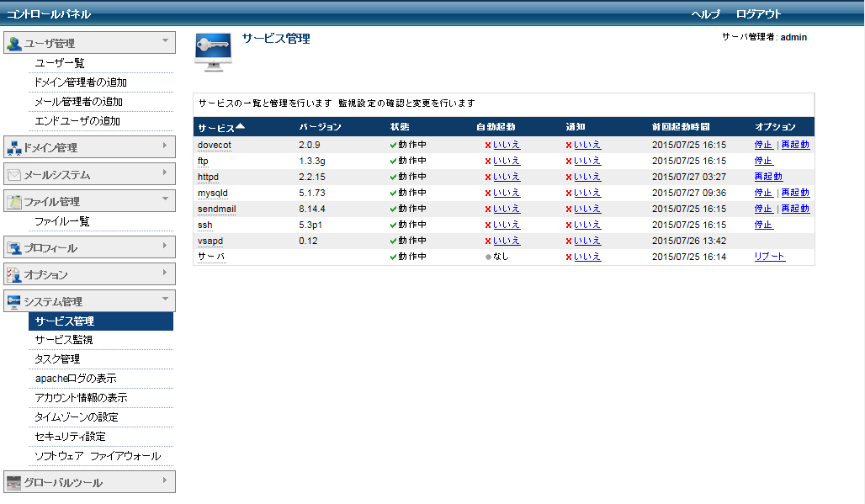Toggle notification いいえ link for mysqld

(587, 193)
